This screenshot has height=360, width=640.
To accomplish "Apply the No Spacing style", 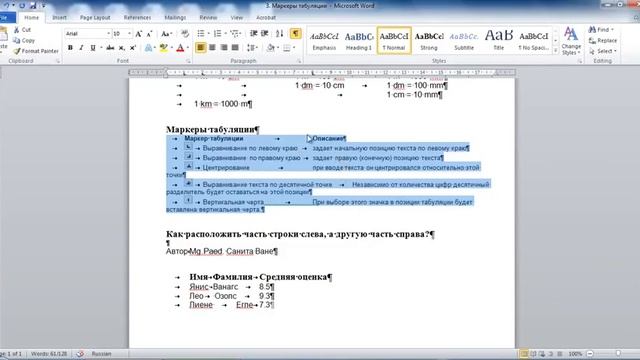I will 533,41.
